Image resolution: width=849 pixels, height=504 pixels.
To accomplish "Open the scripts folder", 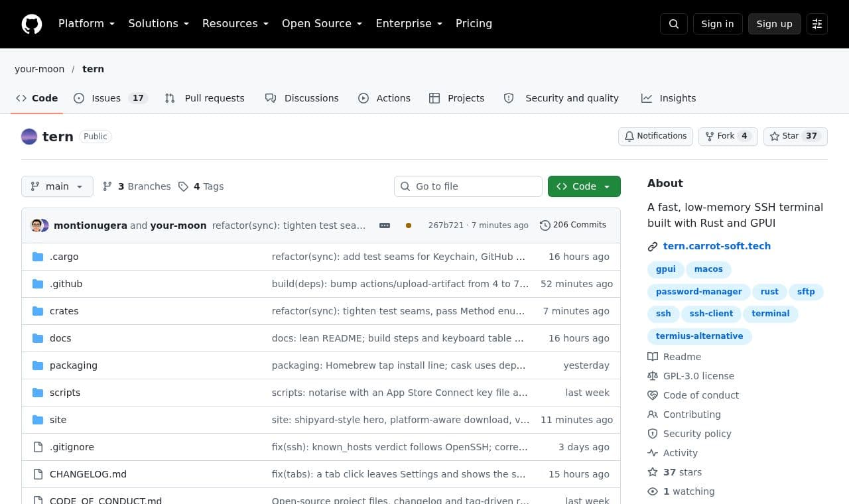I will (x=65, y=393).
